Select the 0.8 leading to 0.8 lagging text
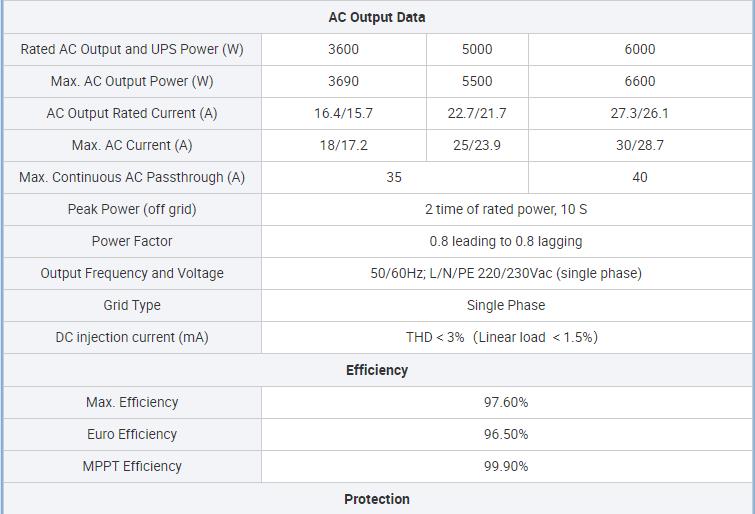This screenshot has width=755, height=514. point(506,241)
